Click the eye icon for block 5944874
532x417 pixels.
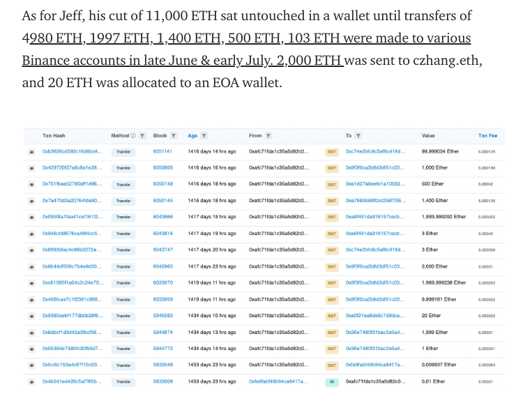[x=31, y=333]
